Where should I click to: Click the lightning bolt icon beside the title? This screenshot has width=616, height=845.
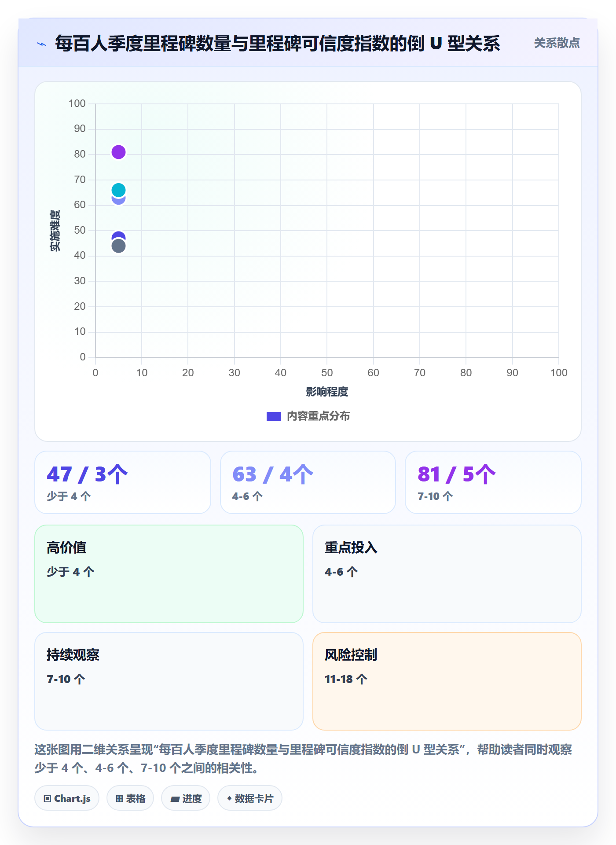click(42, 44)
